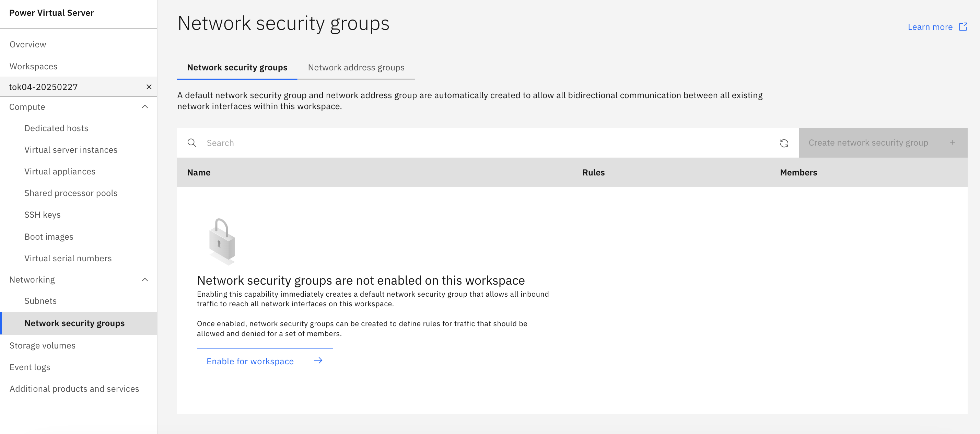Open the Learn more link
The height and width of the screenshot is (434, 980).
(x=930, y=27)
